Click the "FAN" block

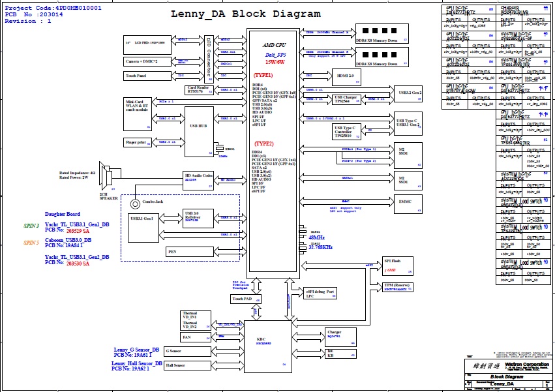click(196, 337)
